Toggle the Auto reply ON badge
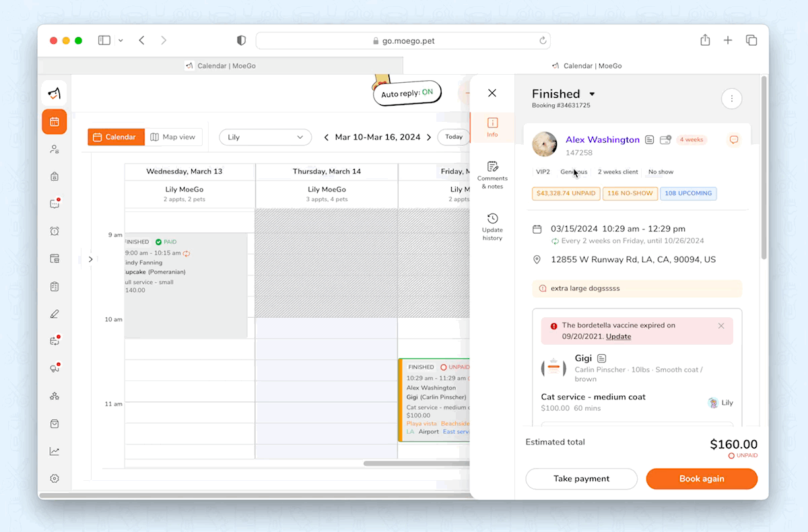 (407, 93)
